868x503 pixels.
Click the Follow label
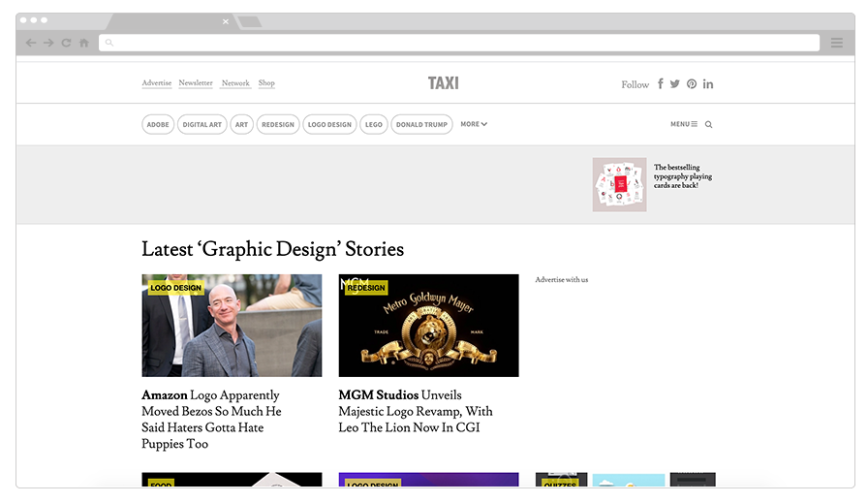pos(635,84)
